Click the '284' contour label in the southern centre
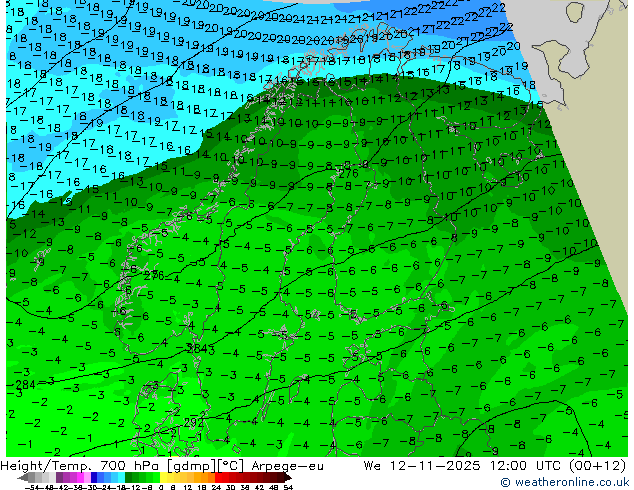Screen dimensions: 634x490 click(196, 348)
